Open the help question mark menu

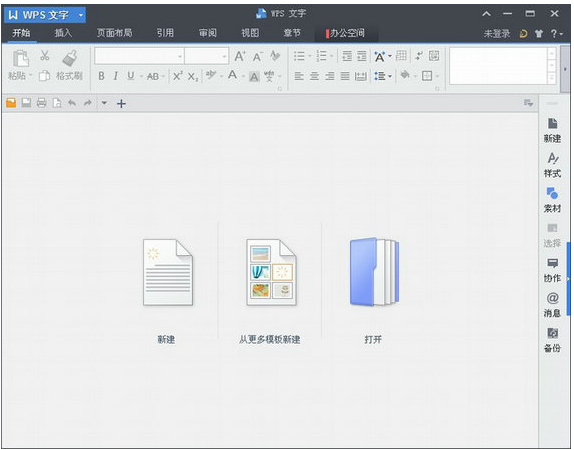pos(556,34)
